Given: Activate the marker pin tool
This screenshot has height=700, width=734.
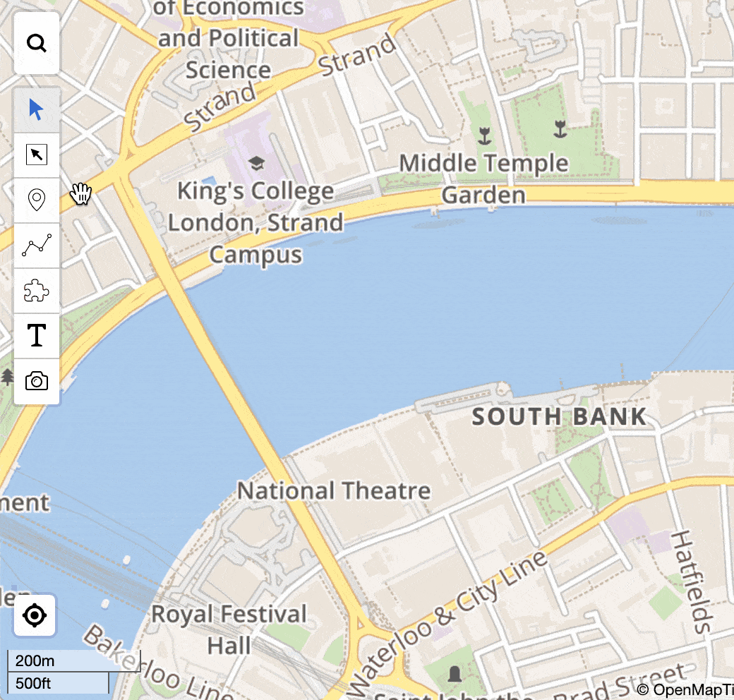Looking at the screenshot, I should point(37,200).
